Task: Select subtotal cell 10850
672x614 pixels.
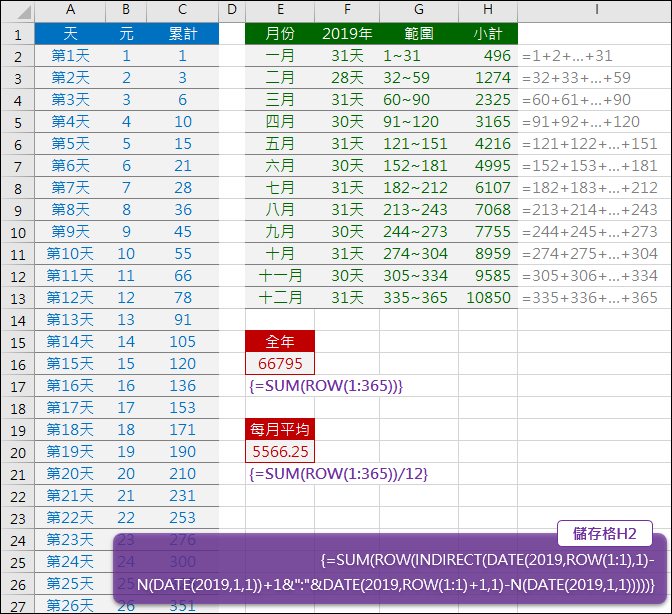Action: tap(488, 297)
